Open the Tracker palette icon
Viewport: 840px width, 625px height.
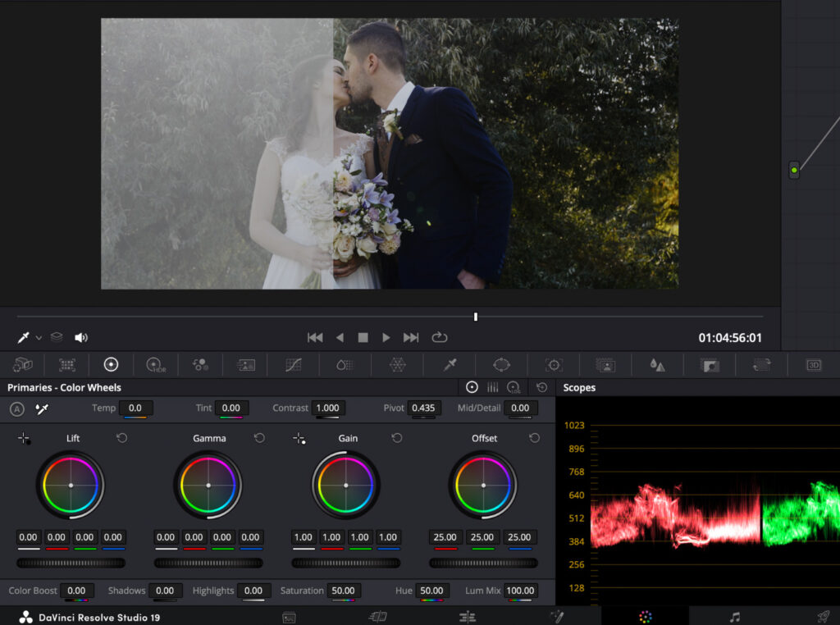click(x=554, y=365)
